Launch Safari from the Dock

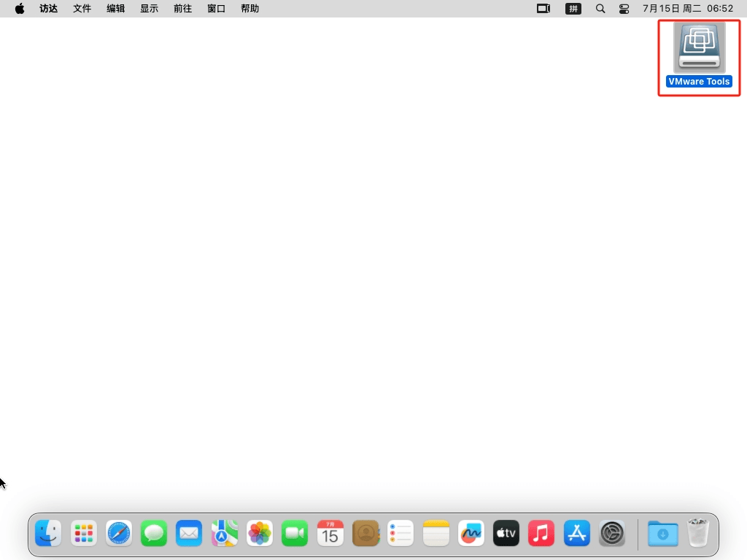pos(119,534)
